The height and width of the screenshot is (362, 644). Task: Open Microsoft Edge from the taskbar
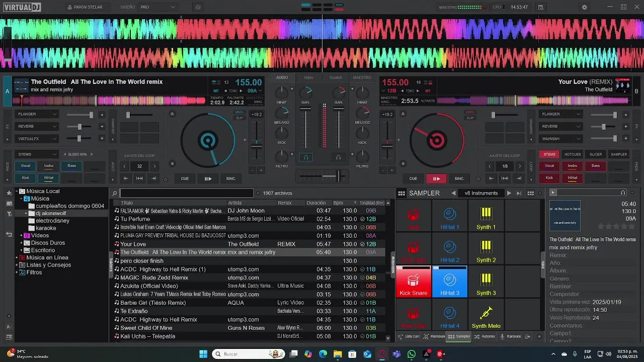coord(323,354)
